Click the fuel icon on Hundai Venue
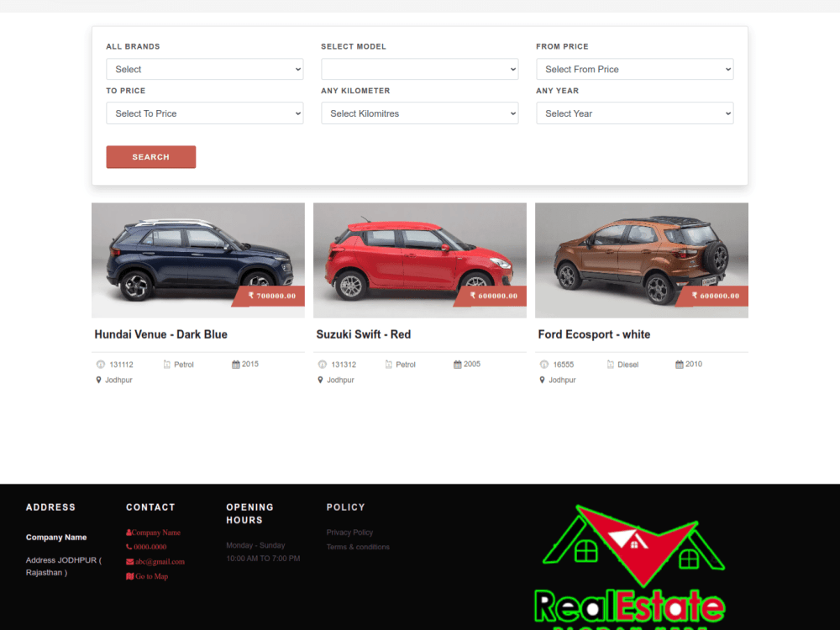The height and width of the screenshot is (630, 840). click(167, 365)
